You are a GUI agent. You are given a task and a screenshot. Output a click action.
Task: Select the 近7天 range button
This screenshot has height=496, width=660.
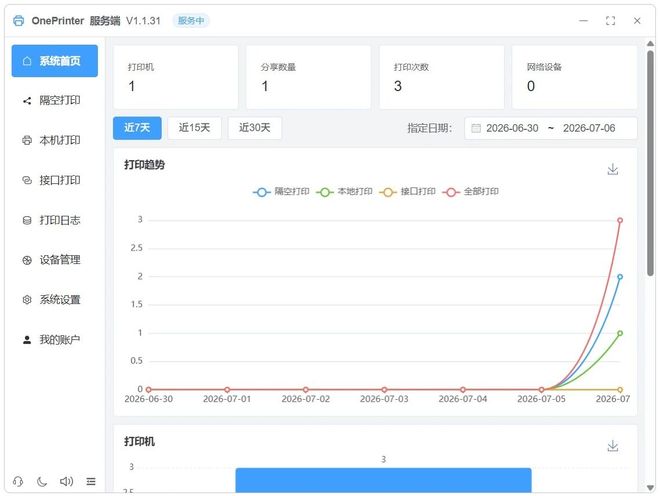137,128
